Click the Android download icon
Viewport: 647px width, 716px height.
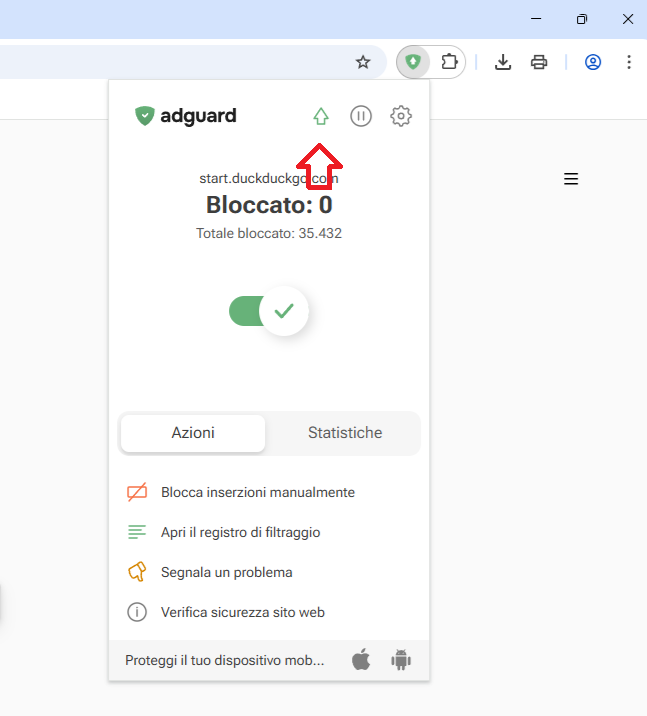click(401, 660)
